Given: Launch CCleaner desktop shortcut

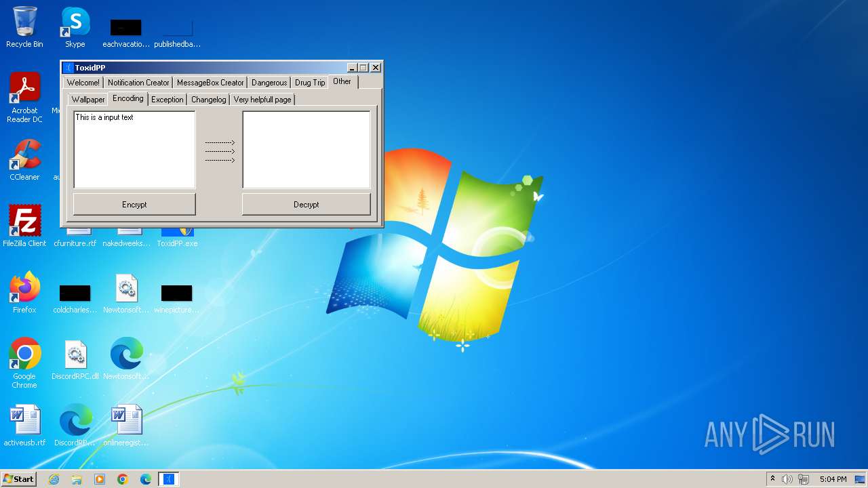Looking at the screenshot, I should coord(24,160).
